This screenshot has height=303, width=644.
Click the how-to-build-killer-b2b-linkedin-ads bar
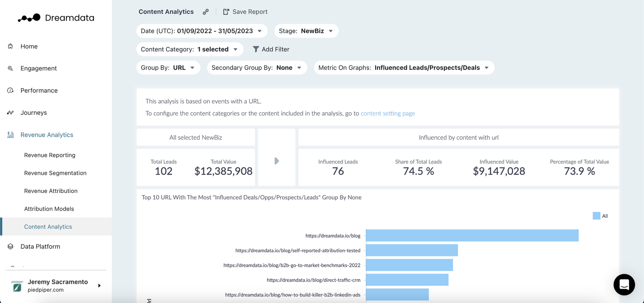tap(397, 294)
